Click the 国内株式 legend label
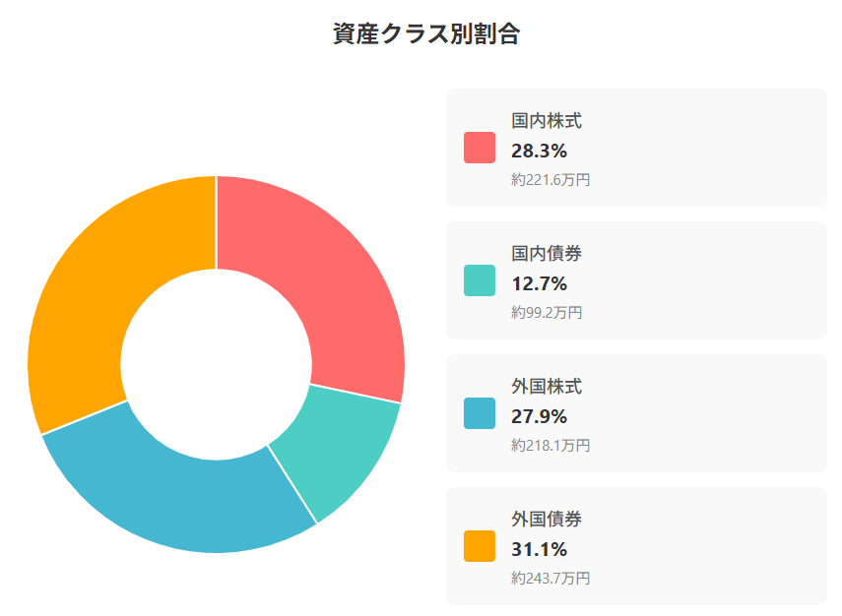Viewport: 842px width, 616px height. (547, 121)
